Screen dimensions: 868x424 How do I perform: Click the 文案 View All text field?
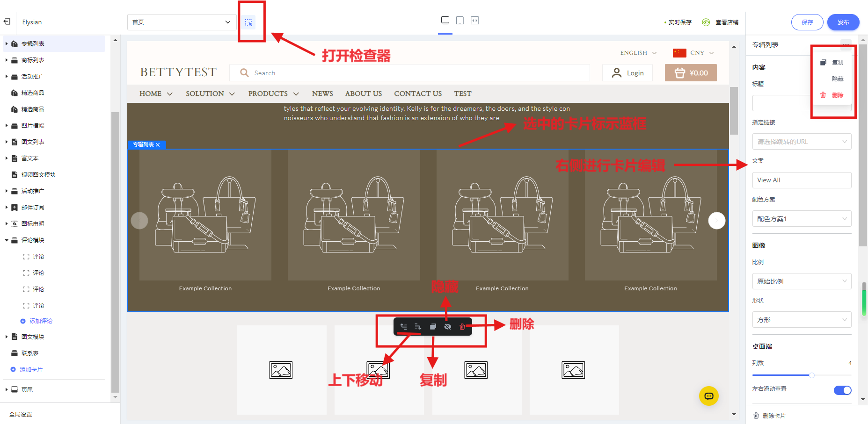click(x=801, y=180)
